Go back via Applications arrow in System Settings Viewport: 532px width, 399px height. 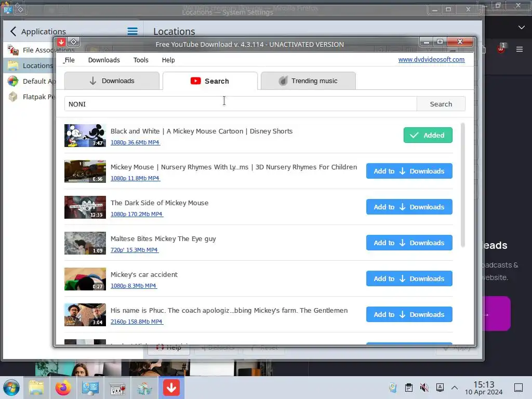(13, 32)
